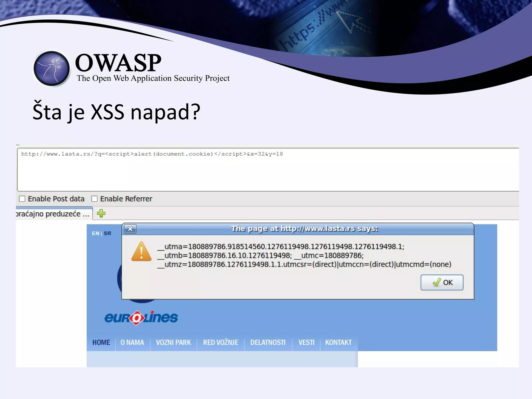Open the VESTI menu item

click(x=306, y=342)
